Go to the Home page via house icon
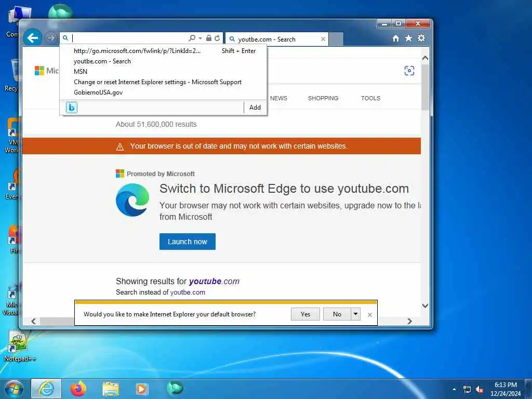This screenshot has height=399, width=532. 395,38
